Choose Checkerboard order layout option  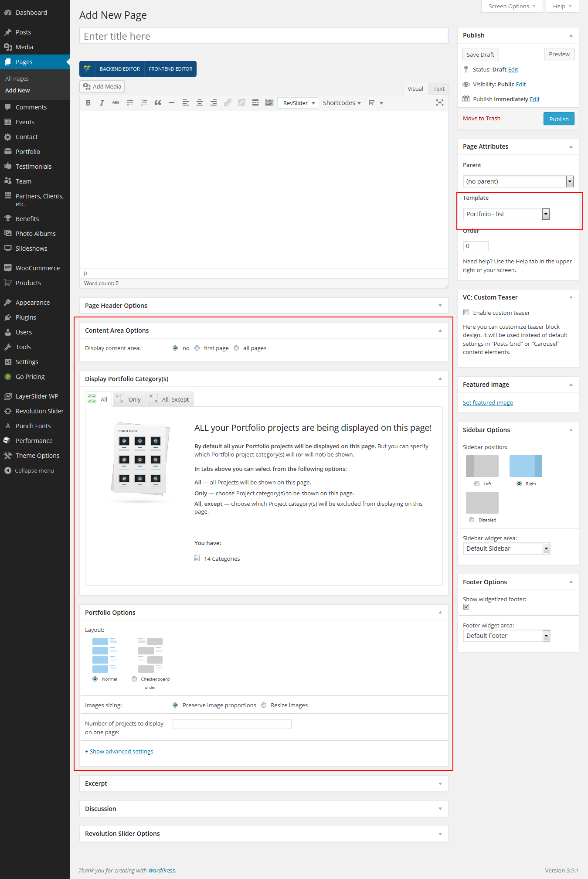134,679
